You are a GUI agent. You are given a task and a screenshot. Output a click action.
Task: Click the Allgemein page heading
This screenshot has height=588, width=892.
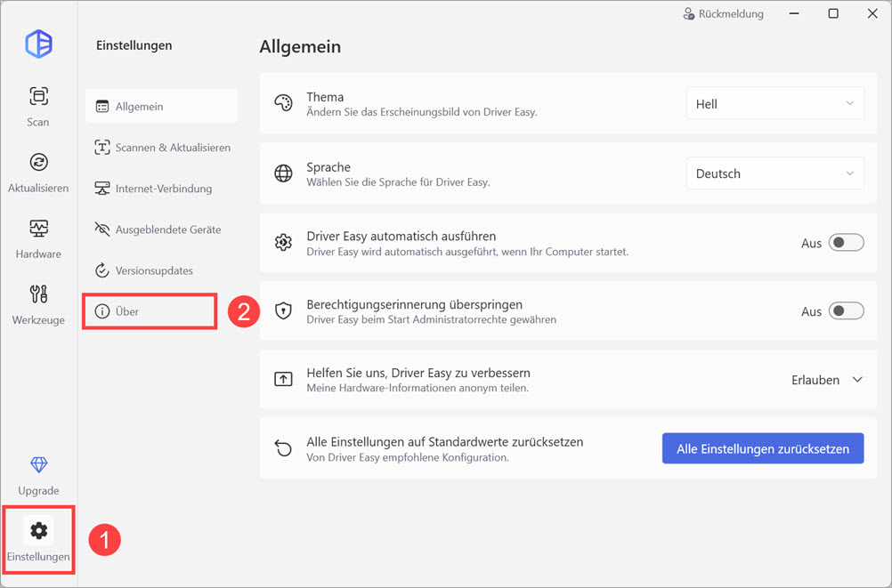click(300, 46)
